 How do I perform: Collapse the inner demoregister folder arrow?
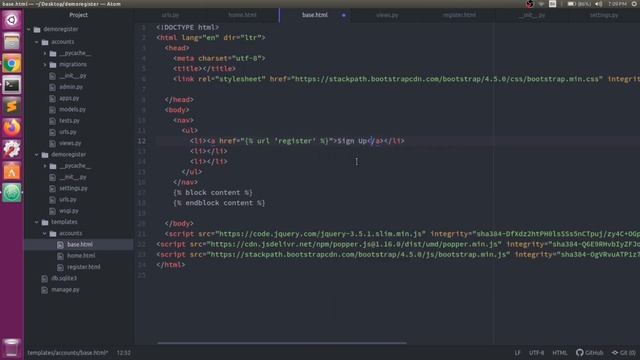tap(37, 155)
